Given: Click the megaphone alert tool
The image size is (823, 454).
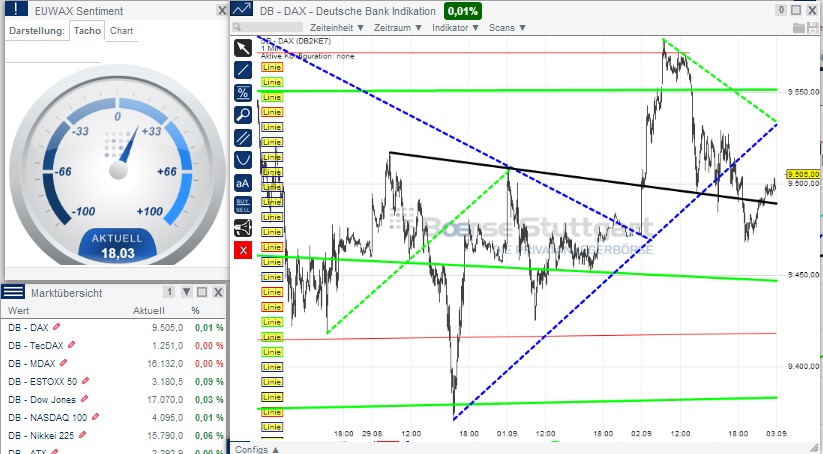Looking at the screenshot, I should (x=243, y=228).
